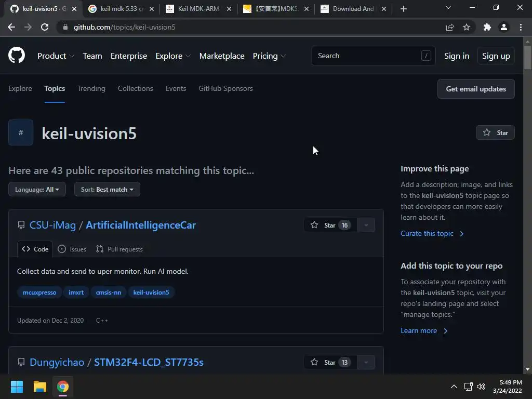Open star list dropdown for STM32F4-LCD_ST7735s
This screenshot has width=532, height=399.
pos(366,362)
